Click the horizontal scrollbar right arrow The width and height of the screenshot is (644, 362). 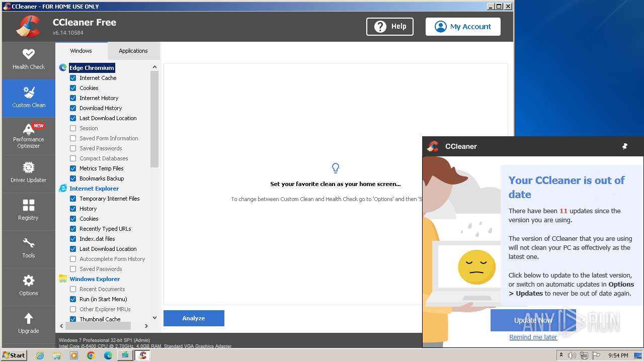(x=146, y=326)
